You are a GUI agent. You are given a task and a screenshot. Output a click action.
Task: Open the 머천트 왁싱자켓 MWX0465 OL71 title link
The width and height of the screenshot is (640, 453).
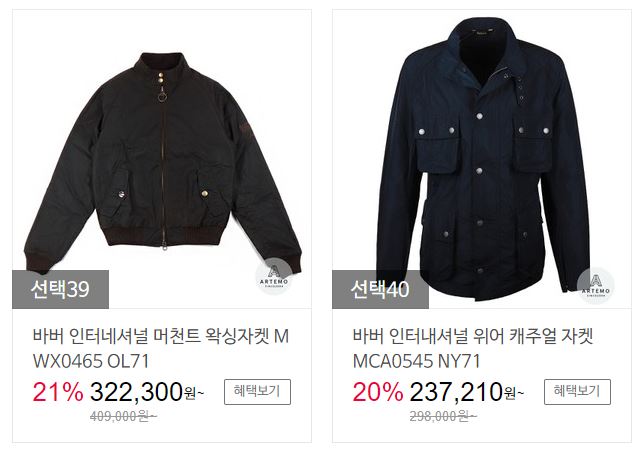pos(161,349)
